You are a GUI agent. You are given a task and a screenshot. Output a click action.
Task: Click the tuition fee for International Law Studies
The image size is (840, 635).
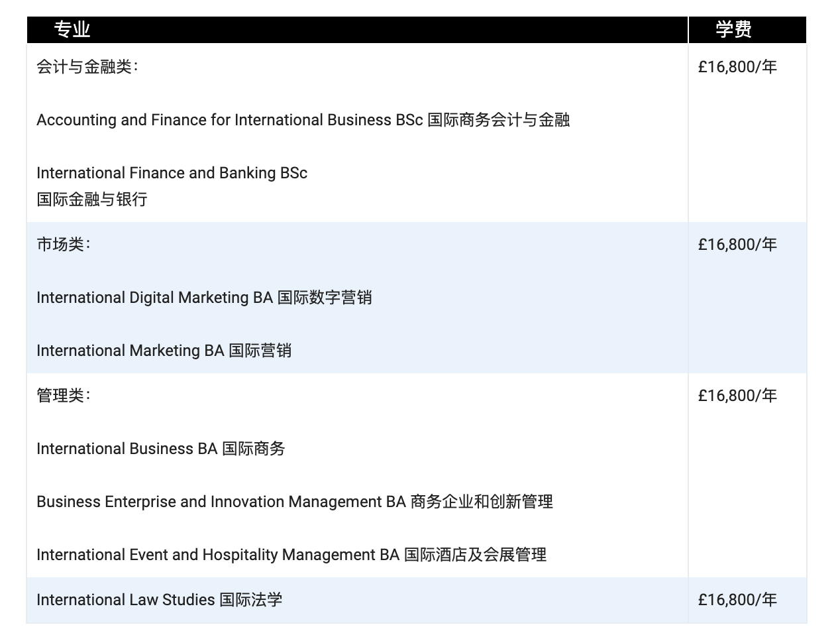(737, 600)
